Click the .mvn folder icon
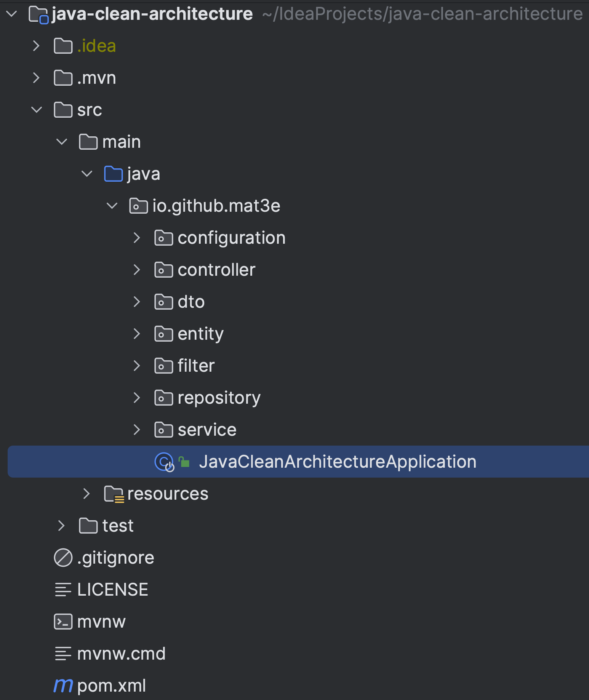This screenshot has height=700, width=589. click(x=63, y=78)
